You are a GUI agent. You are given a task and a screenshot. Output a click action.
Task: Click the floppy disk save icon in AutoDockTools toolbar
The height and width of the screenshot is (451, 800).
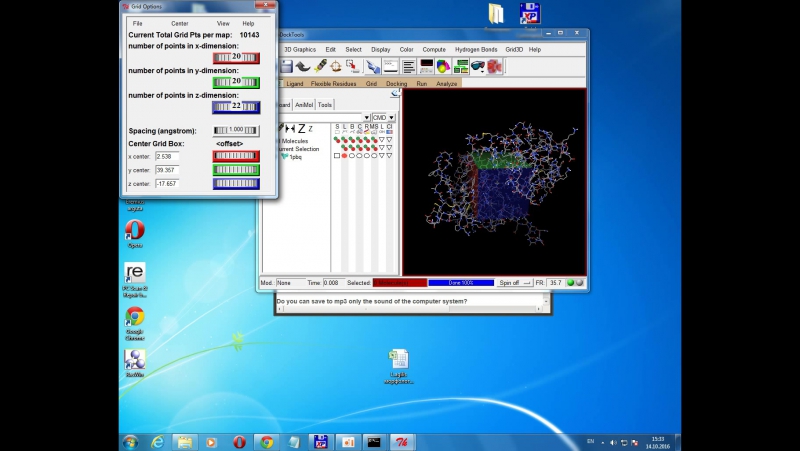coord(287,66)
